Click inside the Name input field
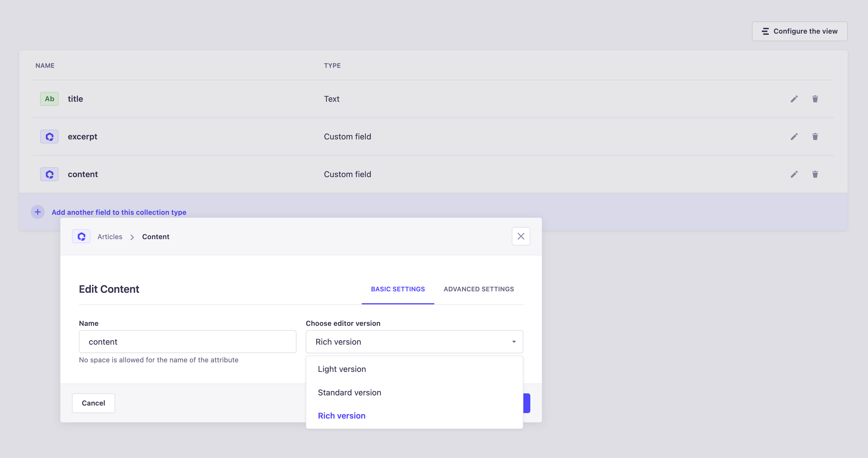This screenshot has height=458, width=868. (187, 341)
